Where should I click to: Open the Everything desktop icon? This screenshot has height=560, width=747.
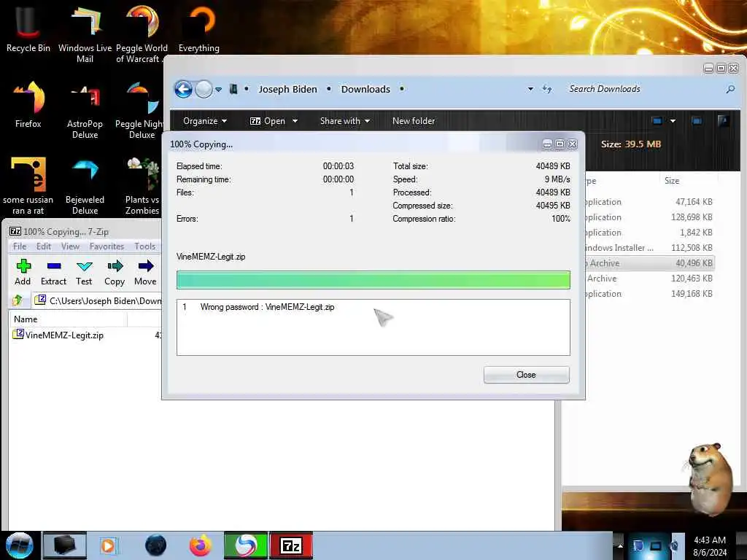(199, 28)
